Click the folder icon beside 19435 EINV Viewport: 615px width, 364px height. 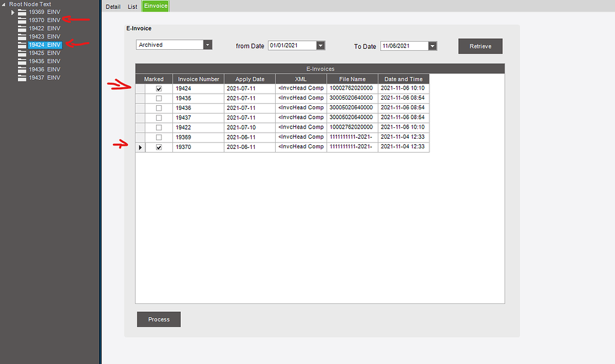pyautogui.click(x=22, y=62)
